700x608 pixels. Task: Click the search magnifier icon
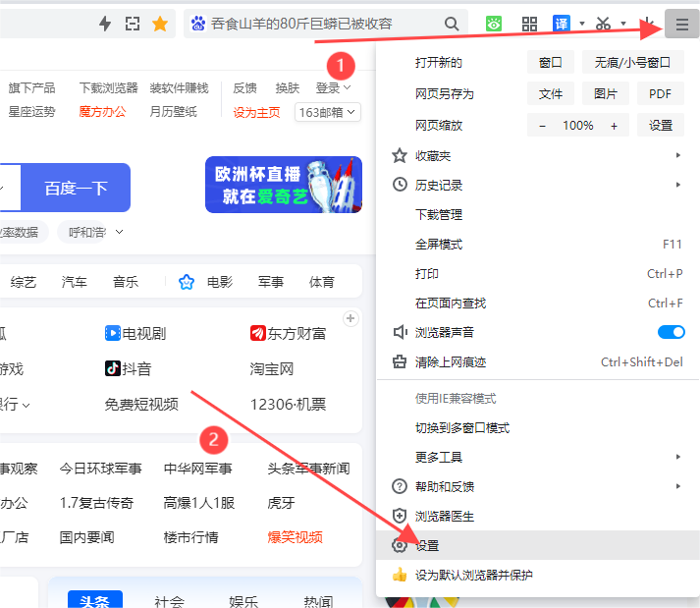(x=452, y=24)
